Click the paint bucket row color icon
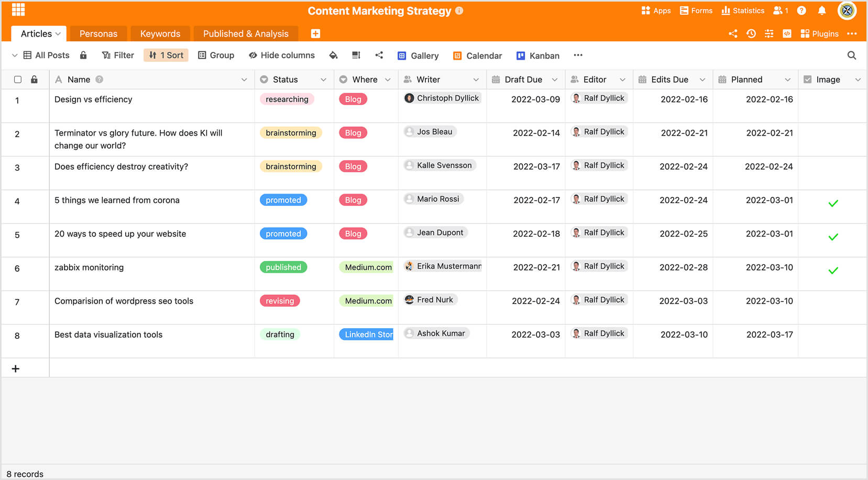This screenshot has height=480, width=868. (x=333, y=55)
